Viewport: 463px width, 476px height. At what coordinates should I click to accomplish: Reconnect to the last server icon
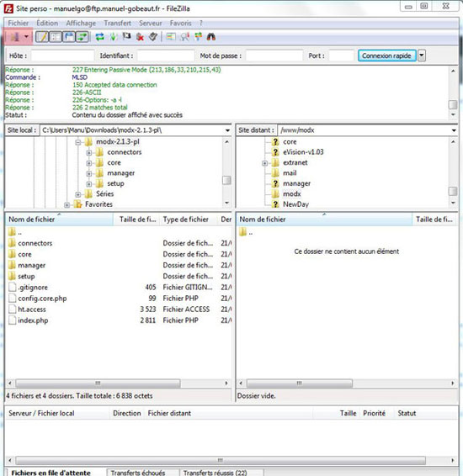tap(153, 37)
